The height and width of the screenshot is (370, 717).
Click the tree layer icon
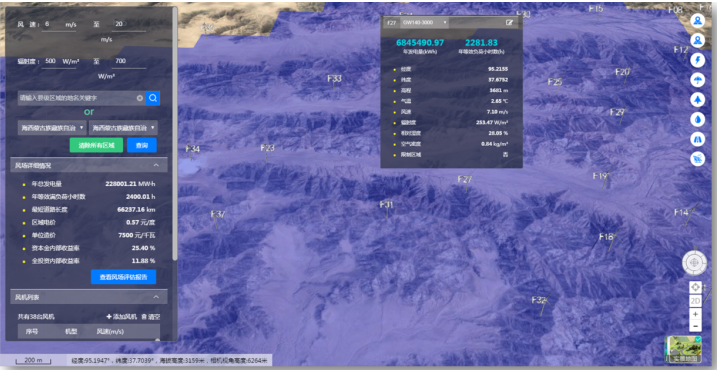tap(697, 100)
